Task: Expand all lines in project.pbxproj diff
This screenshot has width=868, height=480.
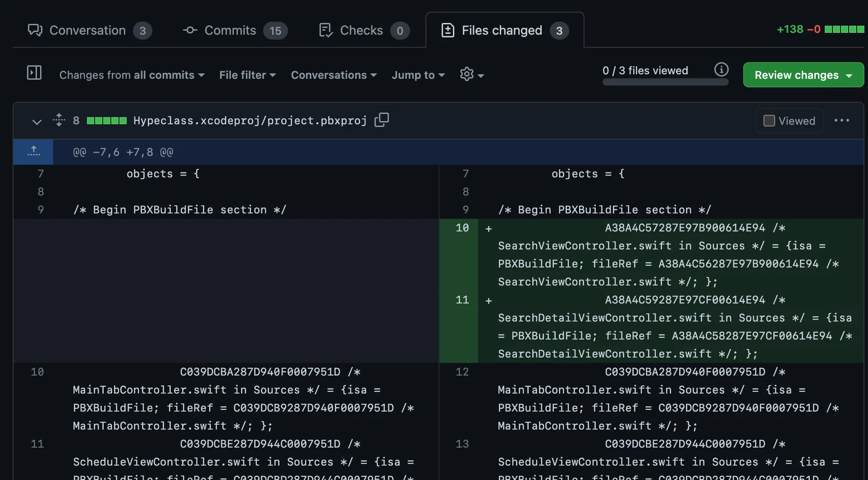Action: coord(59,120)
